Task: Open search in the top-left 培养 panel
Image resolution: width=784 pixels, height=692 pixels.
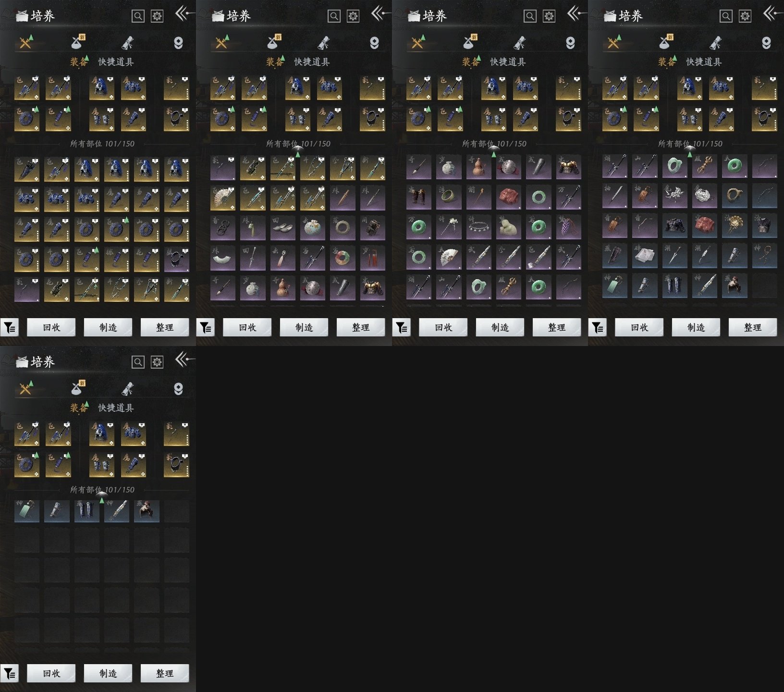Action: pos(138,16)
